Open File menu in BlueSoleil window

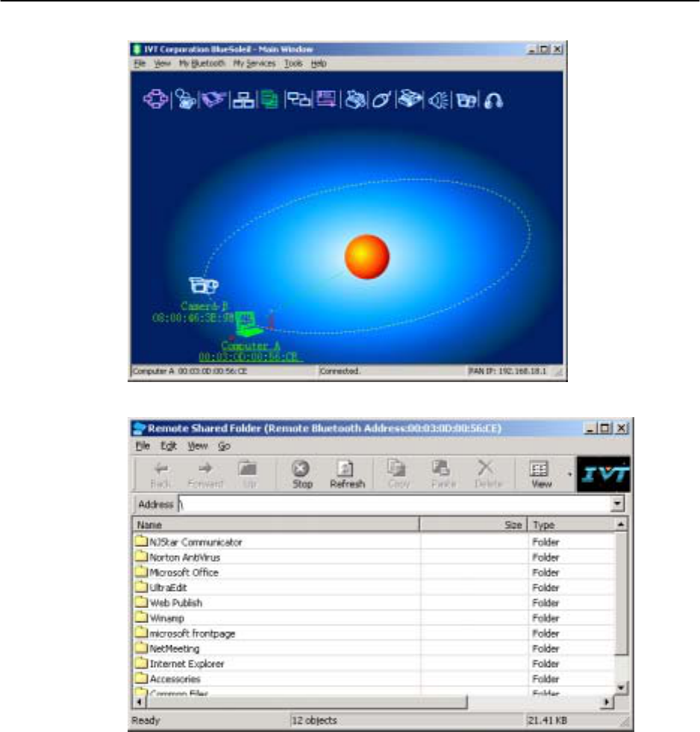point(140,63)
